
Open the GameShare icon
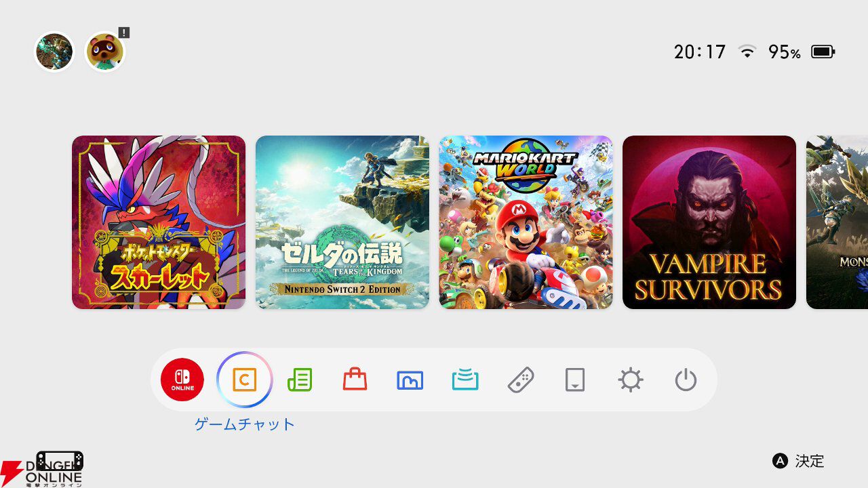point(465,380)
